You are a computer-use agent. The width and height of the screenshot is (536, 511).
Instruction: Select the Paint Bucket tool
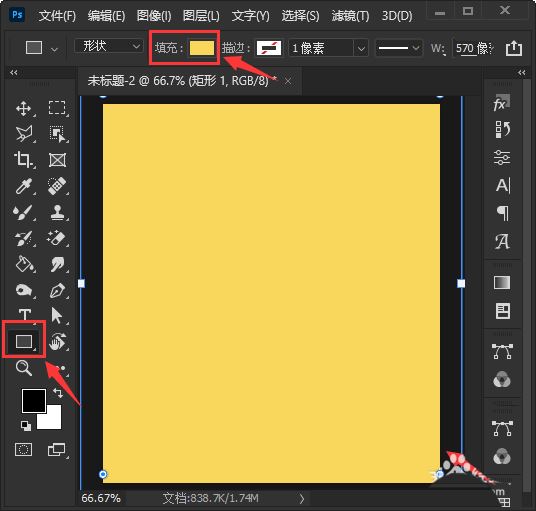coord(24,264)
